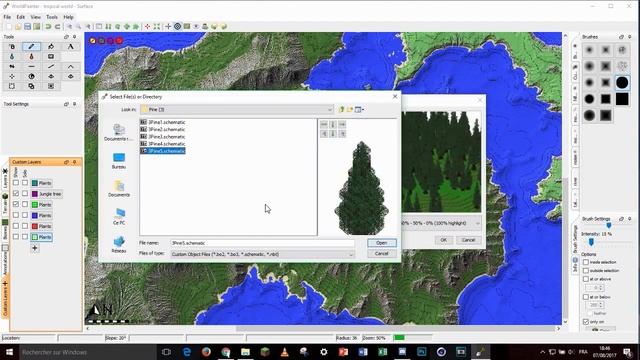640x360 pixels.
Task: Expand the percentage pattern dropdown in layer dialog
Action: click(477, 223)
